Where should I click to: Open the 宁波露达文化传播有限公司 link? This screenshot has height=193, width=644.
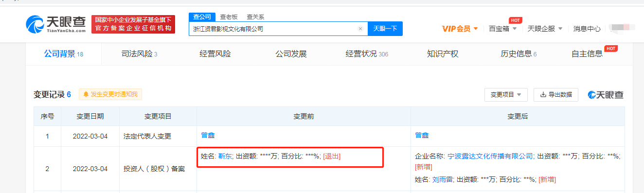[490, 156]
